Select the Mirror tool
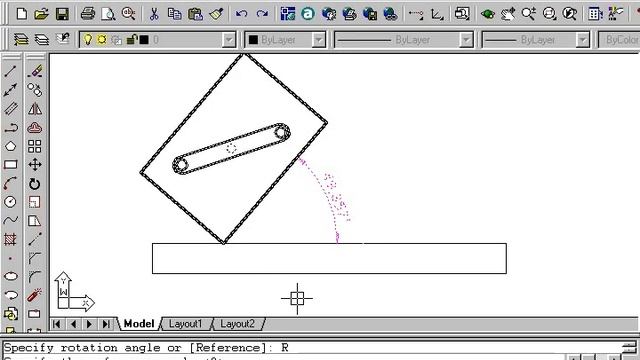Image resolution: width=640 pixels, height=360 pixels. point(35,109)
